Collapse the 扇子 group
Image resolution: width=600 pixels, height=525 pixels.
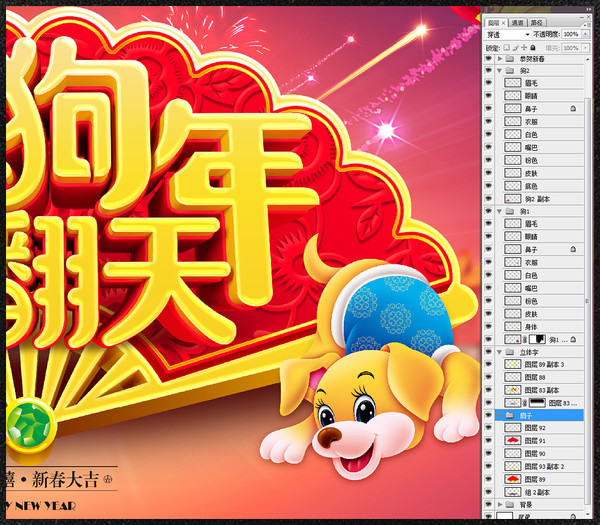click(499, 415)
